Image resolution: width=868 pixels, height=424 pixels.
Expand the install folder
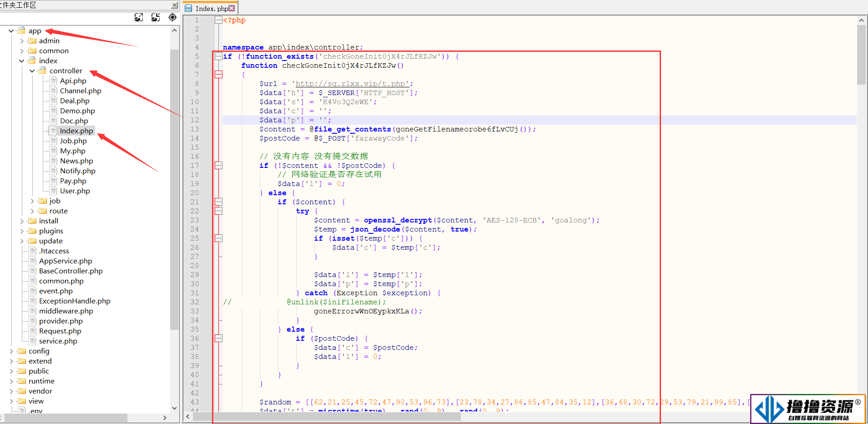(21, 221)
